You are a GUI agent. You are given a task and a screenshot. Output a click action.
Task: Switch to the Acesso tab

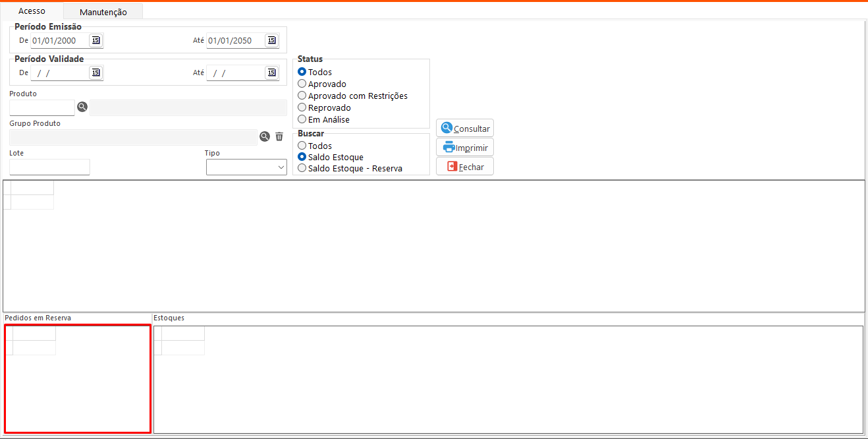pos(32,11)
